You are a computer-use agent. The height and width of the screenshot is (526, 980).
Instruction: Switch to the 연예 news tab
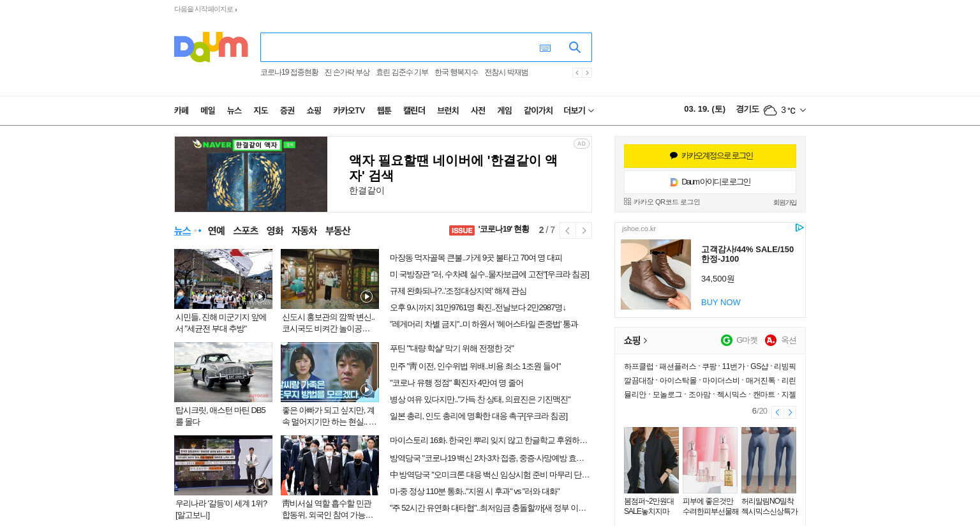216,230
